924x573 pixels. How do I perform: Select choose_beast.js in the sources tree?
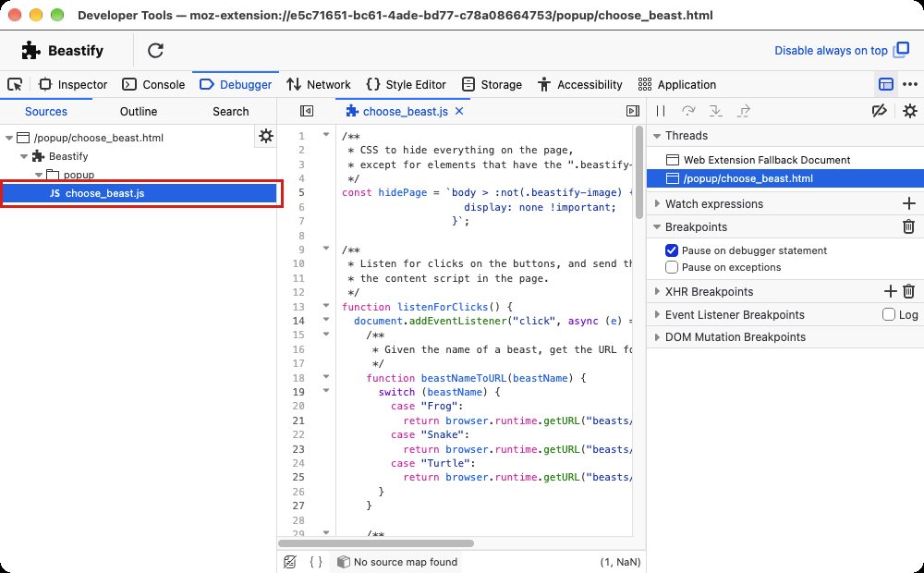tap(140, 193)
